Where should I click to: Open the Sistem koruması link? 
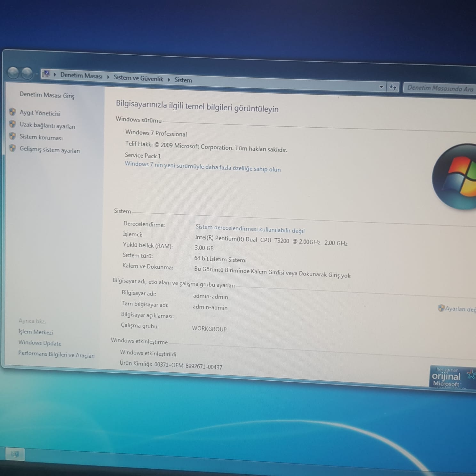[x=41, y=137]
